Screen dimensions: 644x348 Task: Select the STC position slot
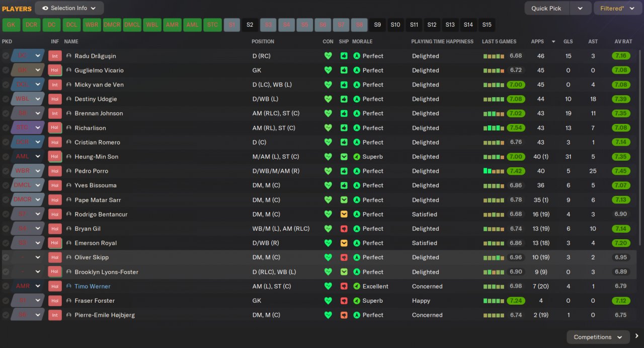point(212,25)
